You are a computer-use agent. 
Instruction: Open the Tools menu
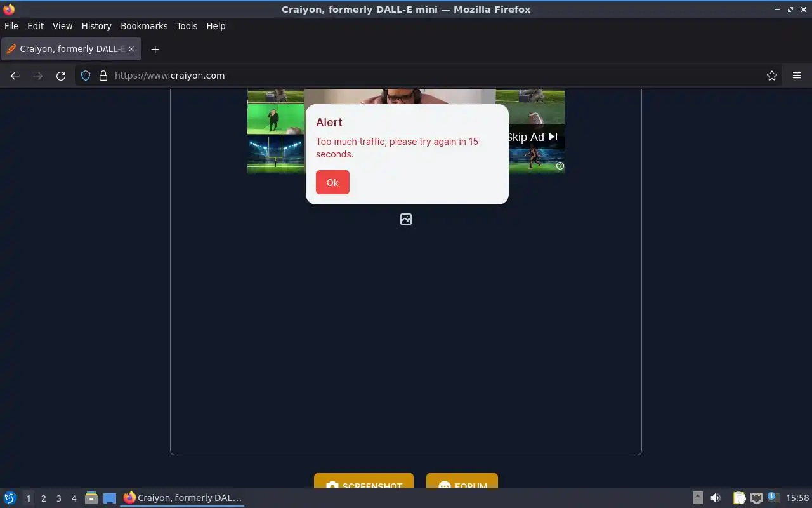[x=187, y=26]
